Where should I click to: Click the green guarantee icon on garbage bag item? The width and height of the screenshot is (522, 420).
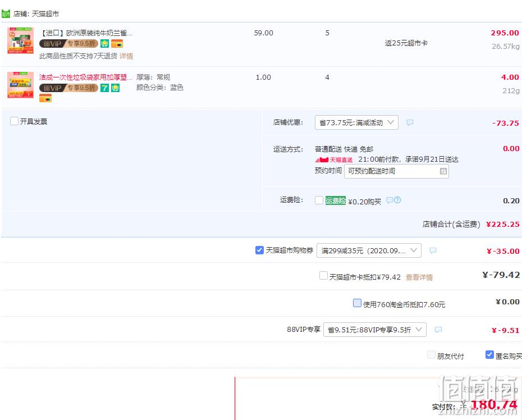coord(115,88)
